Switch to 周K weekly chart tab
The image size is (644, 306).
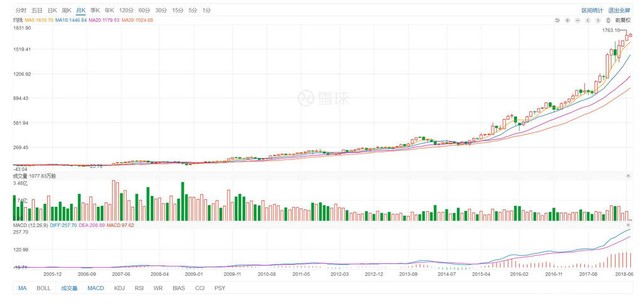tap(67, 11)
